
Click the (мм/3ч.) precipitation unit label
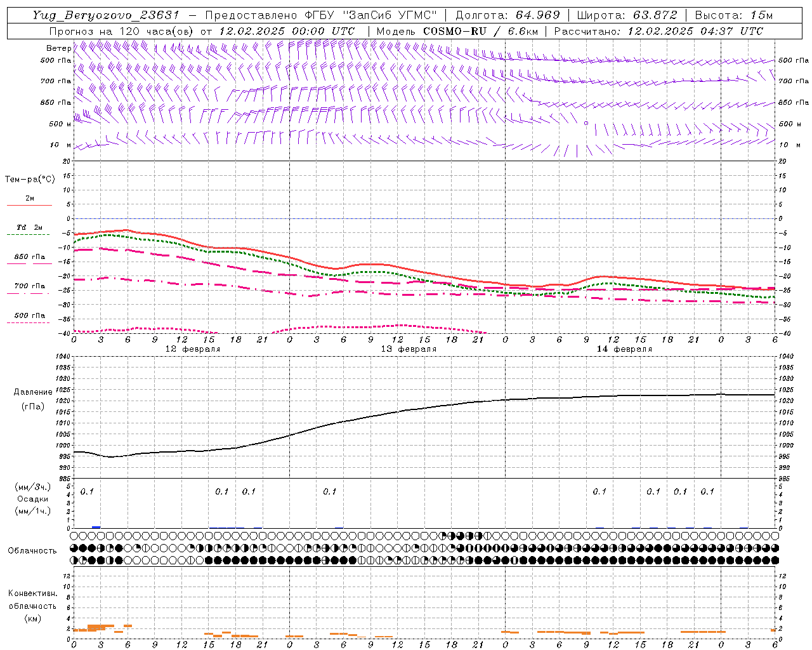(x=33, y=487)
